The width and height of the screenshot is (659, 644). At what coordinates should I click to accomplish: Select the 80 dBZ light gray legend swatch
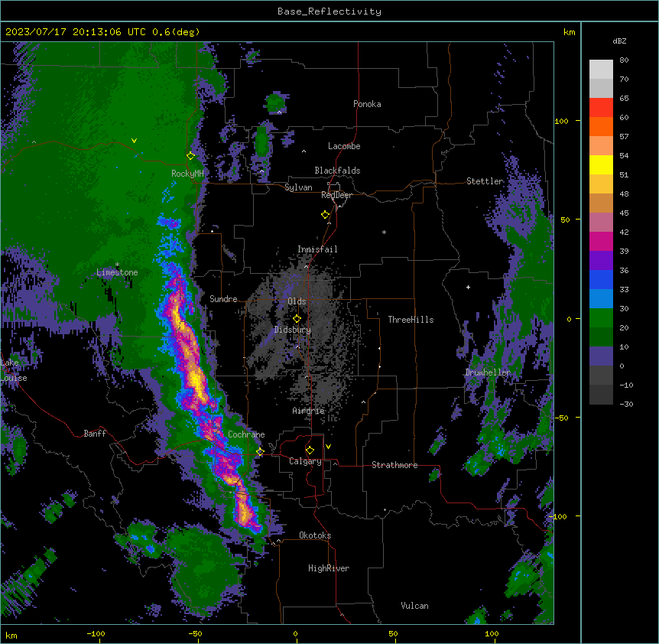(601, 69)
